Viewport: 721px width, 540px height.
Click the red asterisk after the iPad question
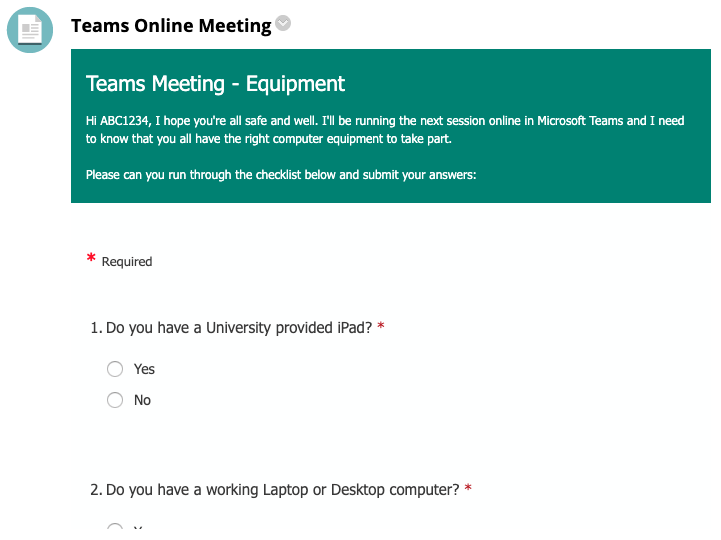click(x=381, y=326)
